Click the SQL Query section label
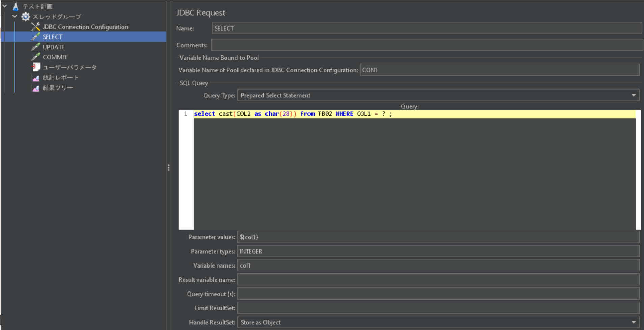Image resolution: width=644 pixels, height=330 pixels. pos(194,83)
